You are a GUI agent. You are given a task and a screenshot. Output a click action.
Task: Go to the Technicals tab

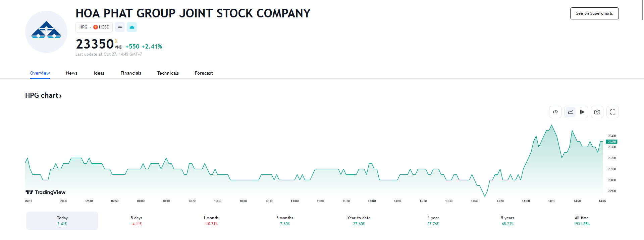click(x=168, y=73)
